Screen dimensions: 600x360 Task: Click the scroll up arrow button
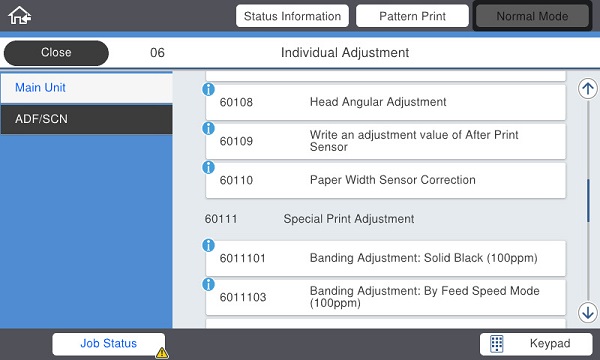588,89
